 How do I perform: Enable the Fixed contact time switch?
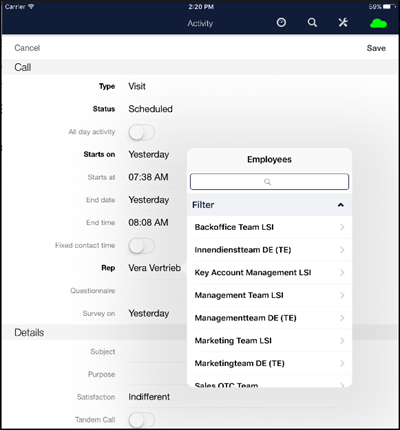tap(142, 246)
